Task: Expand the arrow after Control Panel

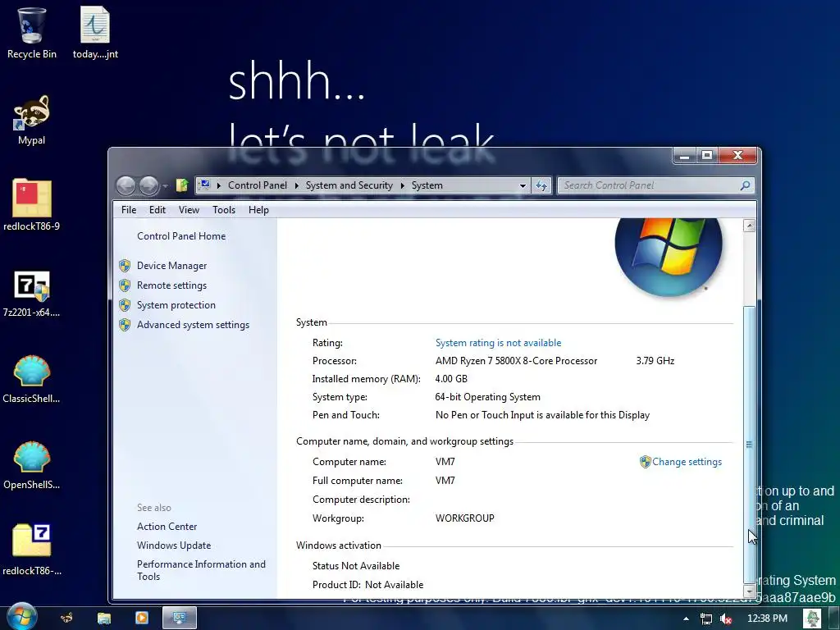Action: pos(296,185)
